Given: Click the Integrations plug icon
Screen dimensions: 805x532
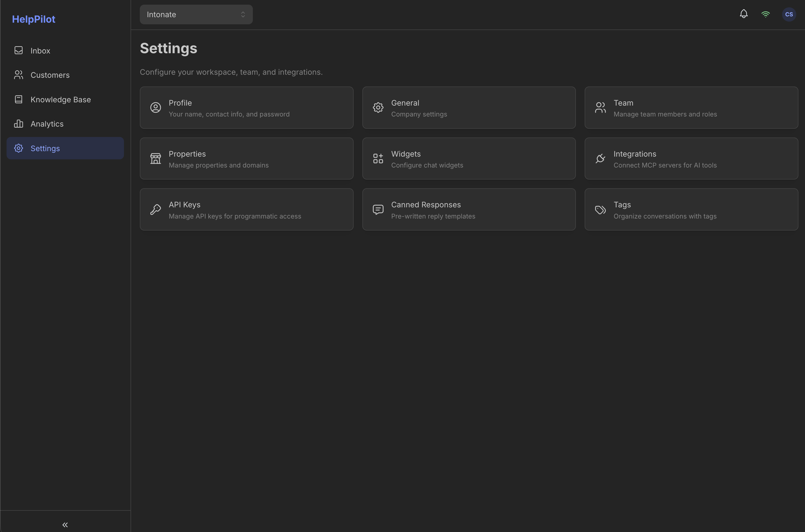Looking at the screenshot, I should (600, 159).
